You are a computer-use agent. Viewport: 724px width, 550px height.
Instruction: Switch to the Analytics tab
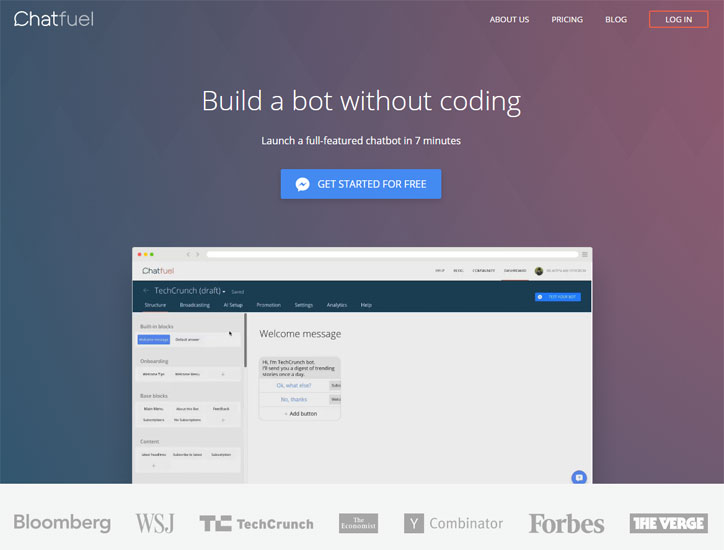337,305
